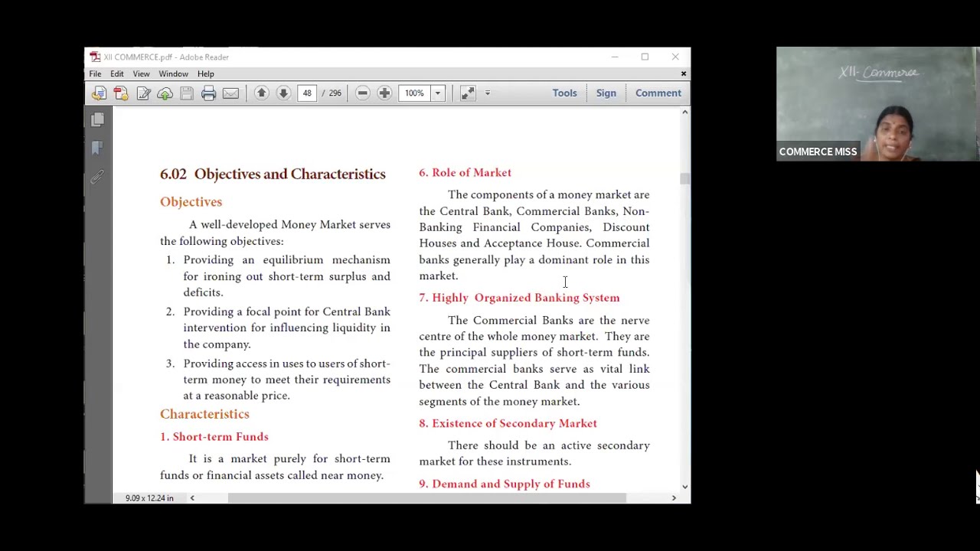This screenshot has width=980, height=551.
Task: Show attachments paperclip panel icon
Action: 97,177
